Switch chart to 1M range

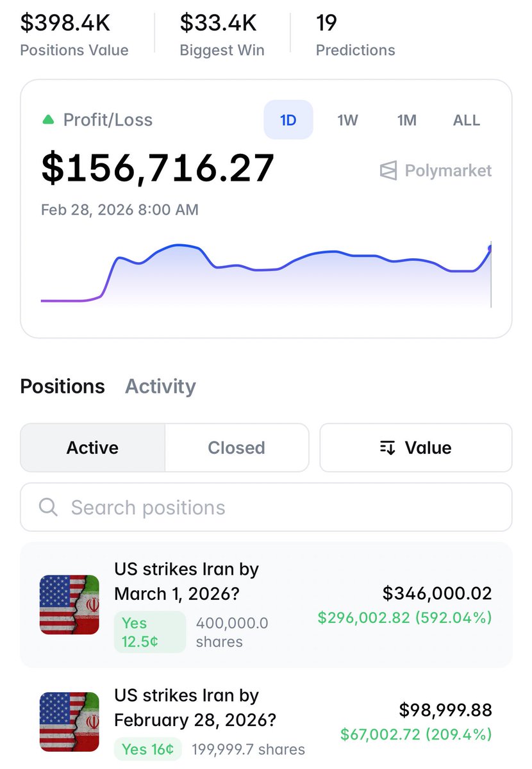point(407,120)
